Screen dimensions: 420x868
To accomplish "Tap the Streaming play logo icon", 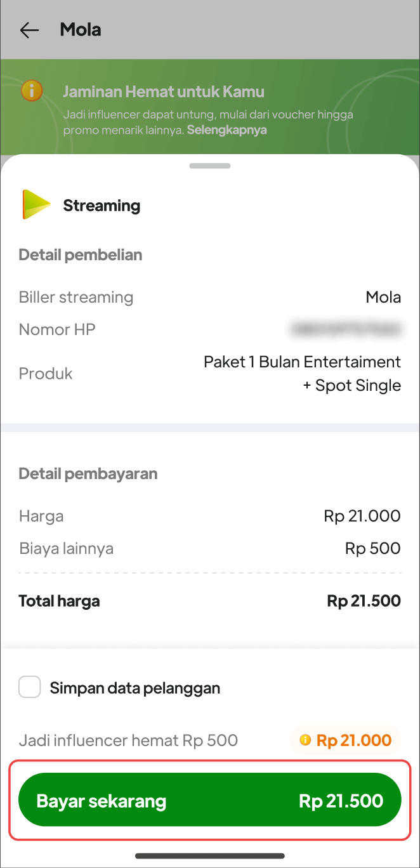I will tap(36, 205).
